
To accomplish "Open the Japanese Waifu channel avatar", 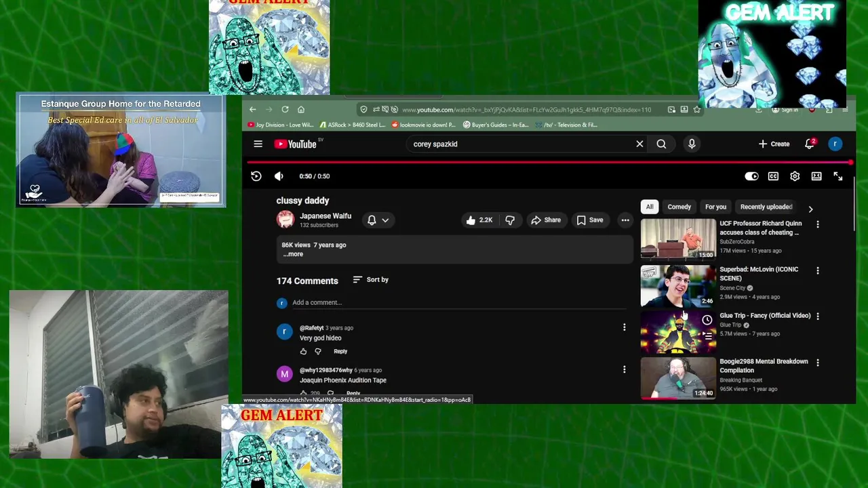I will 285,220.
